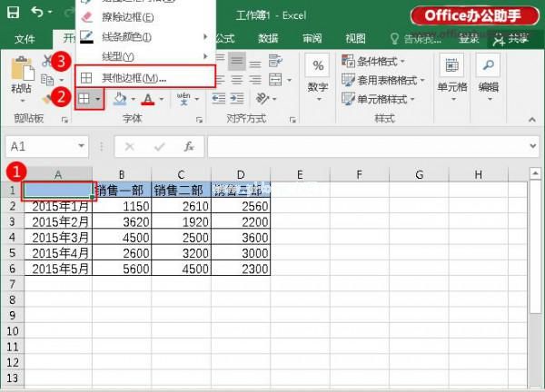Open the Conditional Formatting dropdown

click(x=381, y=60)
